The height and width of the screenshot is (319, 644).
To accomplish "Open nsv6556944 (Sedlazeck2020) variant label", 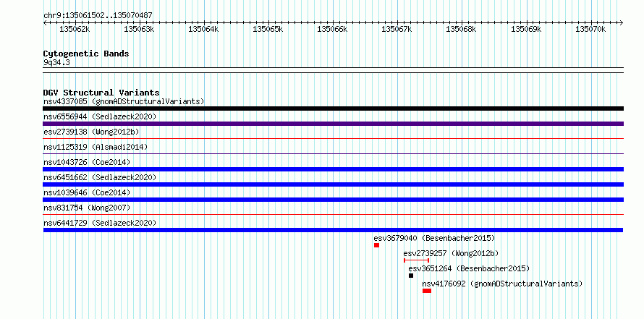I will (100, 116).
